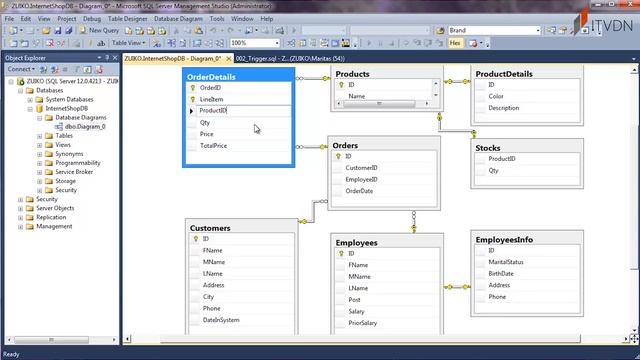Click the Object Explorer horizontal scrollbar
Screen dimensions: 640x360
click(x=51, y=340)
